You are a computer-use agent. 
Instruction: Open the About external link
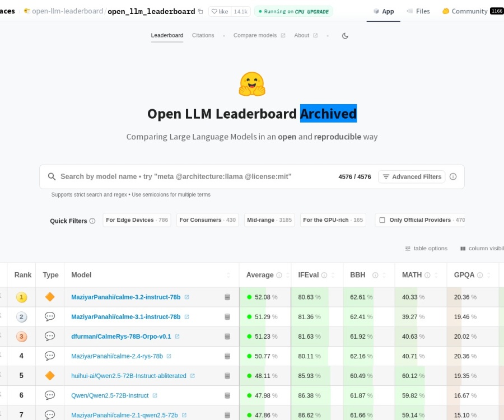pyautogui.click(x=306, y=35)
